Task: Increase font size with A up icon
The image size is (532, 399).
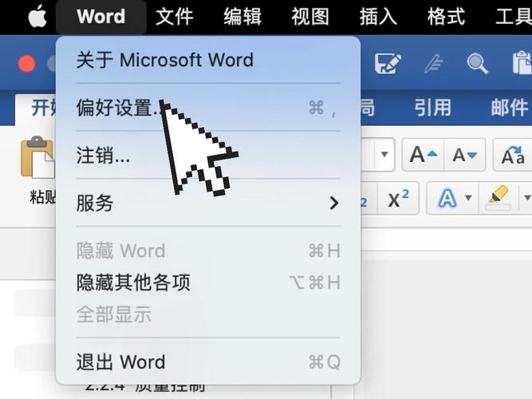Action: 423,155
